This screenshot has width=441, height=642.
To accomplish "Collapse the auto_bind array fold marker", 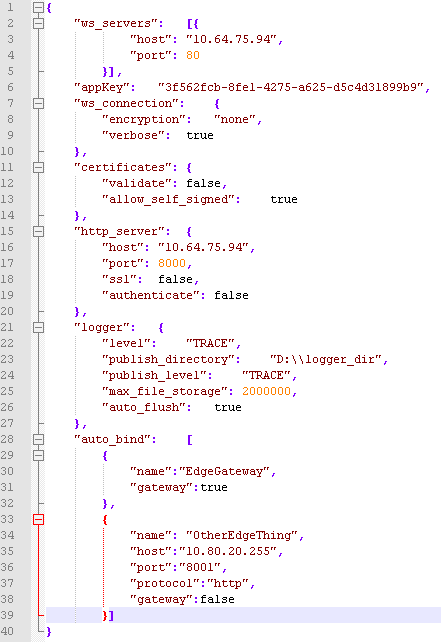I will click(x=38, y=439).
